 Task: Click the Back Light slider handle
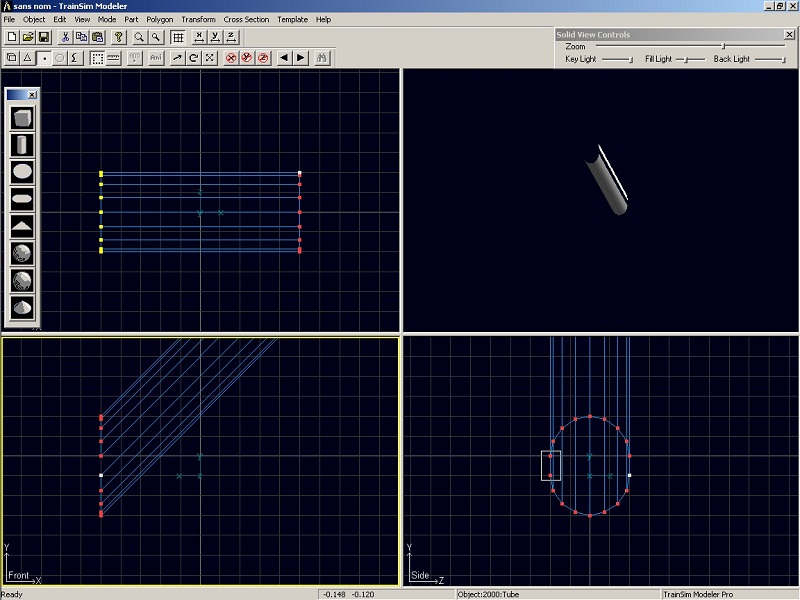pyautogui.click(x=783, y=60)
